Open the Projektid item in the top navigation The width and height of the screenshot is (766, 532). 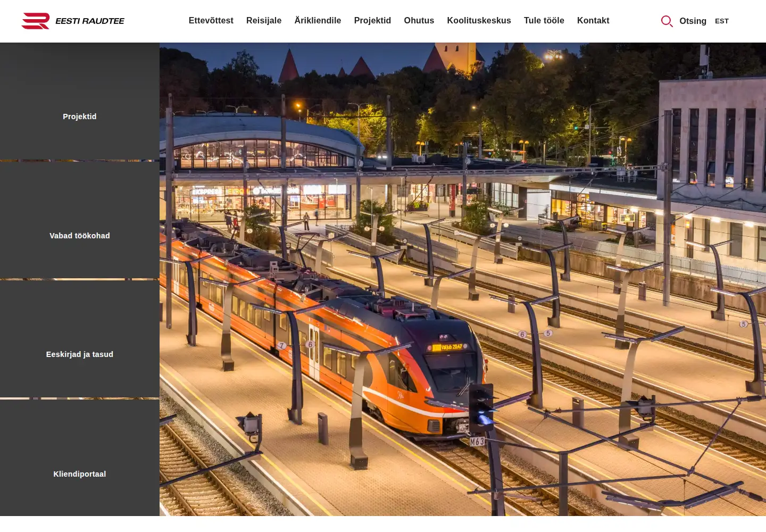click(372, 21)
